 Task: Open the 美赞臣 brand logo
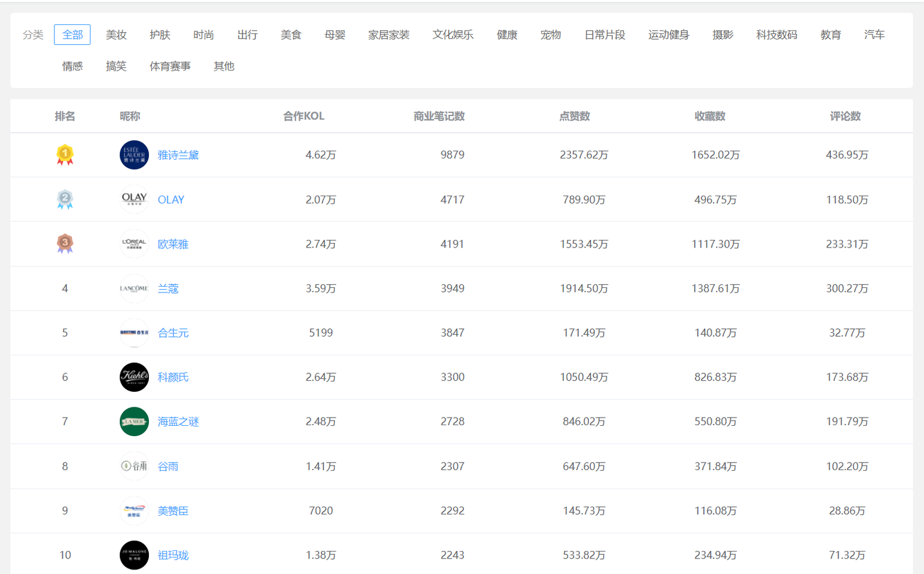(x=134, y=511)
